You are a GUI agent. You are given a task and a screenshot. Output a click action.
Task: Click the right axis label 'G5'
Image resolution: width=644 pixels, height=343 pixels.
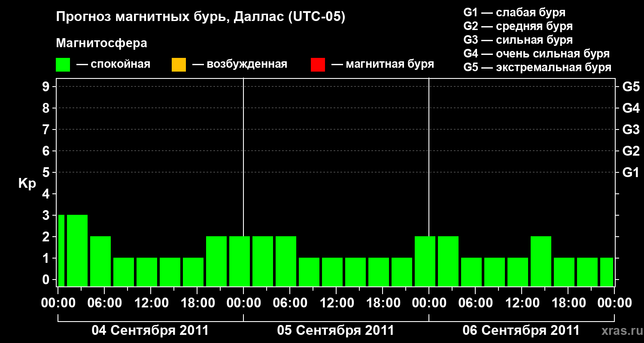coord(631,87)
